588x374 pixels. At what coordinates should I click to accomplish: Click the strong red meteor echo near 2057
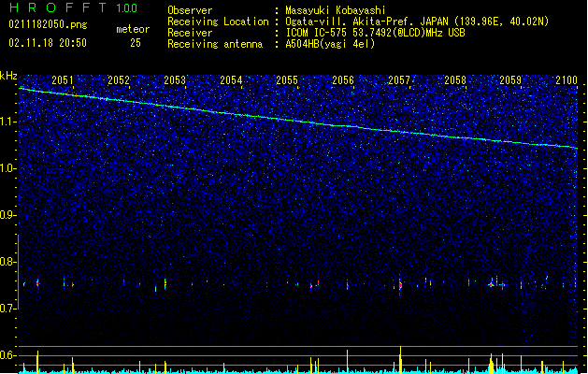[400, 285]
